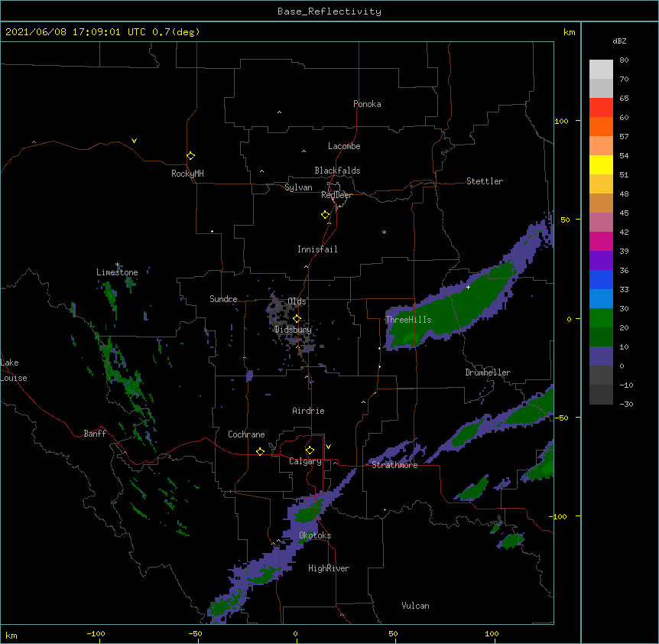Click the Stettler town label
The width and height of the screenshot is (659, 644).
click(x=485, y=181)
